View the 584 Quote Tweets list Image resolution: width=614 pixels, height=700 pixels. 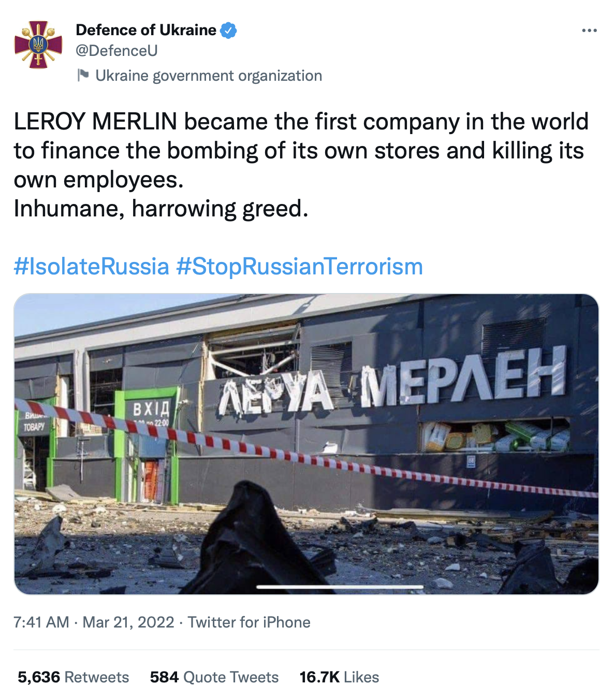click(x=214, y=677)
